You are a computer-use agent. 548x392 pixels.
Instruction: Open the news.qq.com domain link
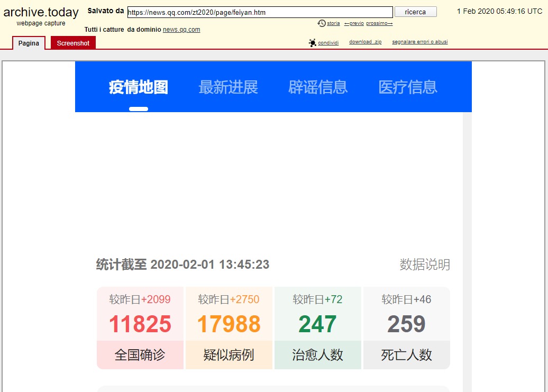[x=181, y=30]
